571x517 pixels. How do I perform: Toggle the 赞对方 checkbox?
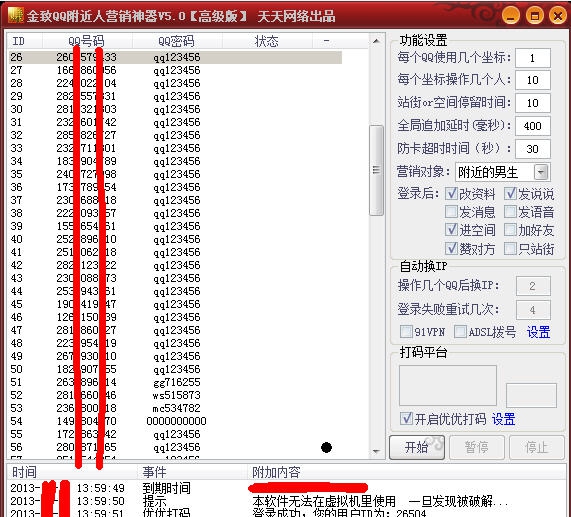point(452,249)
